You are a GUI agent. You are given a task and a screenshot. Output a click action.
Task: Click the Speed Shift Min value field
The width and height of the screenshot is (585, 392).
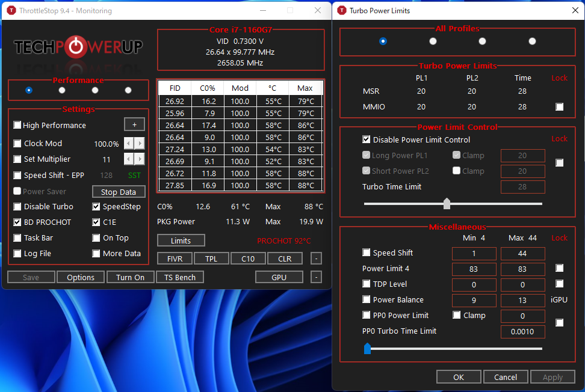point(474,253)
